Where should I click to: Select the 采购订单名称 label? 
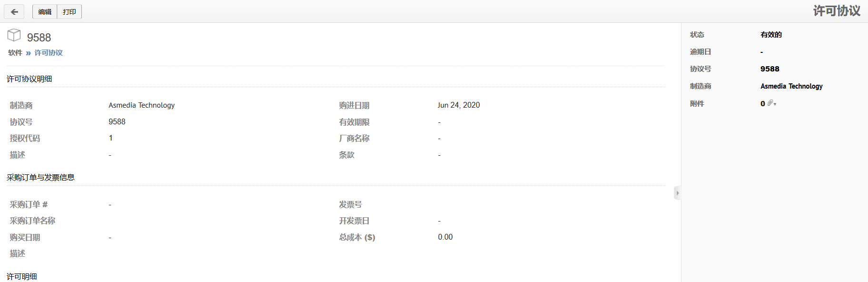coord(32,221)
